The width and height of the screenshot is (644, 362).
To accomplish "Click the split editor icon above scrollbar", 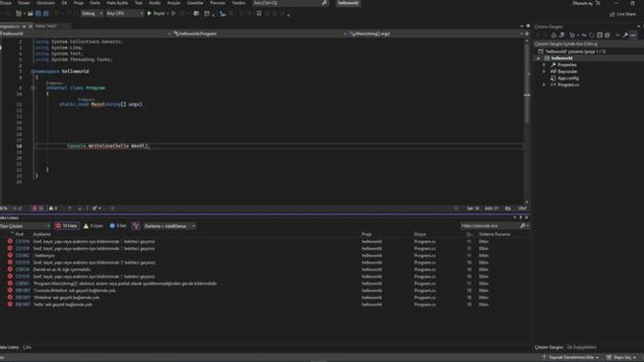I will click(527, 34).
